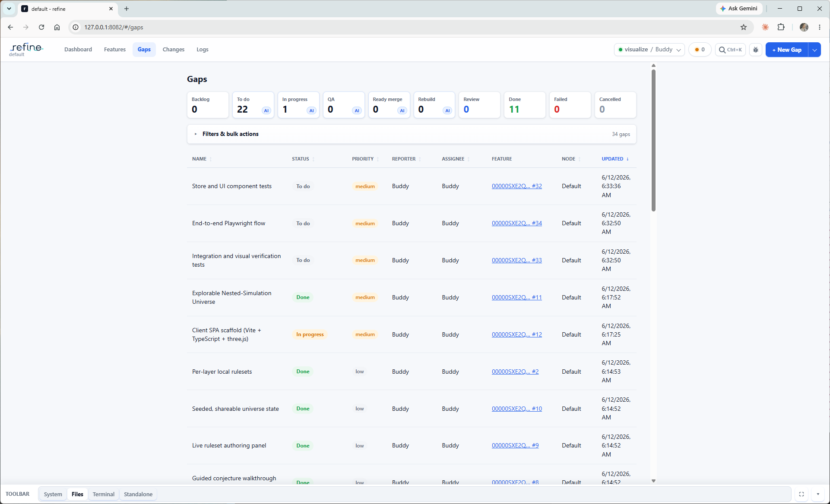Switch to the Standalone toolbar tab
This screenshot has width=830, height=504.
(x=138, y=494)
